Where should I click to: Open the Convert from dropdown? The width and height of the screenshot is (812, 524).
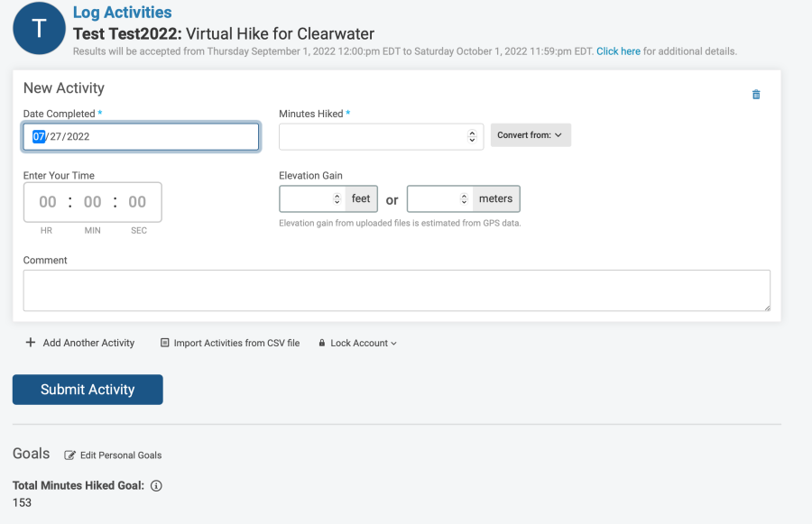click(531, 135)
